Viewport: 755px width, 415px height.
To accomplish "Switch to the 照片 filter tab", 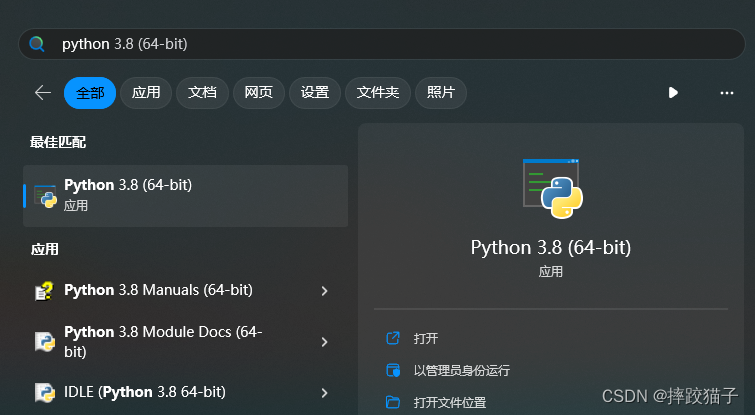I will click(x=441, y=92).
